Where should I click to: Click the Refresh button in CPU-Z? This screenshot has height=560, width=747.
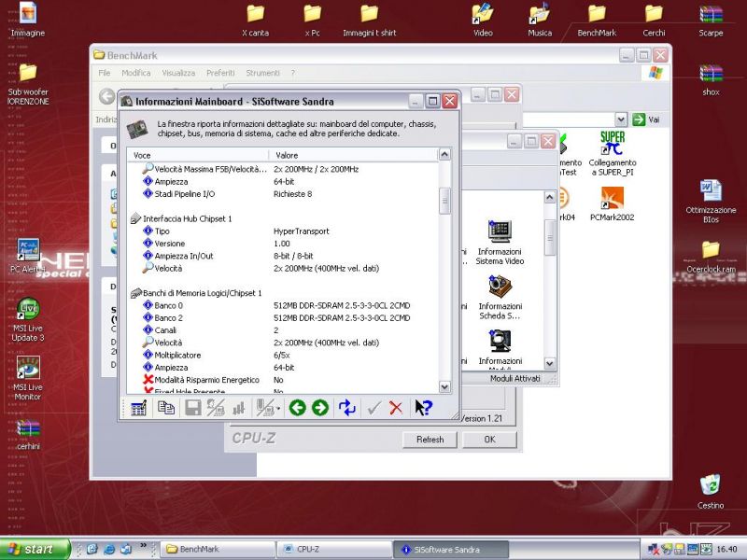click(430, 440)
